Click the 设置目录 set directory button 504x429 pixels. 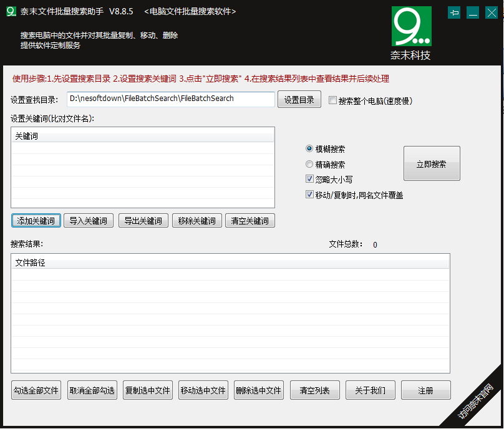click(299, 99)
